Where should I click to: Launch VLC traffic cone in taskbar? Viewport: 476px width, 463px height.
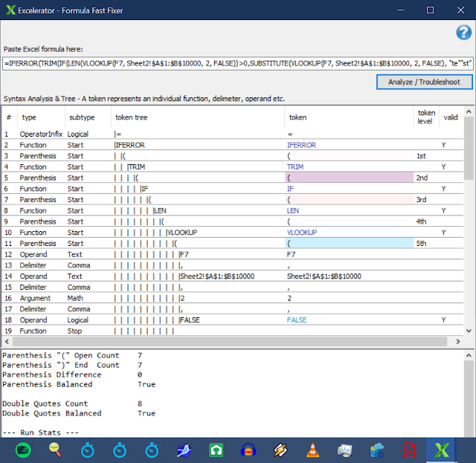point(312,450)
